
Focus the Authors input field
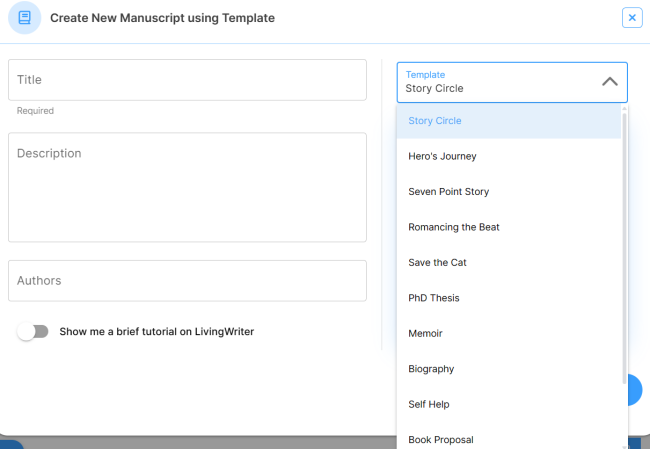[x=187, y=281]
